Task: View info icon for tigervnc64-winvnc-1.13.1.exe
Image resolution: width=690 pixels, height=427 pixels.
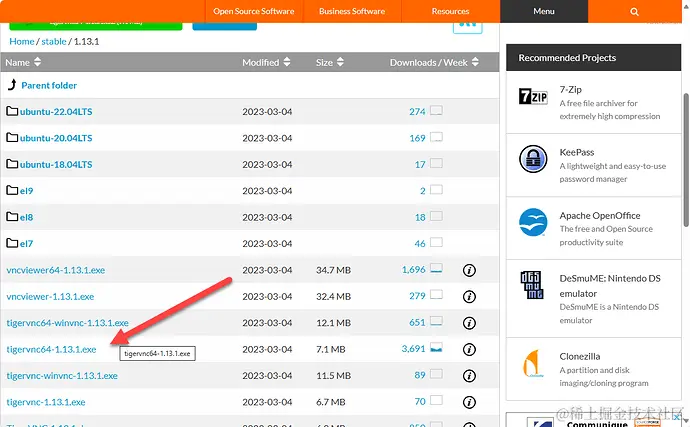Action: click(469, 323)
